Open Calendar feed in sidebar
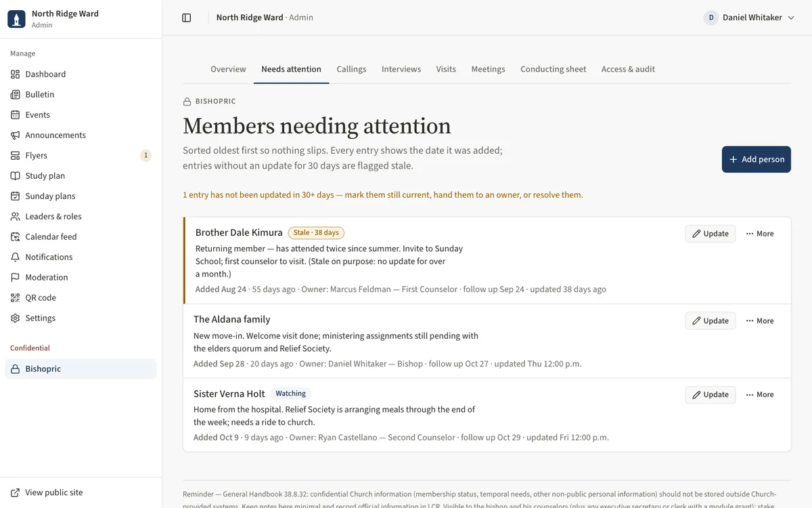Viewport: 812px width, 508px height. point(81,236)
